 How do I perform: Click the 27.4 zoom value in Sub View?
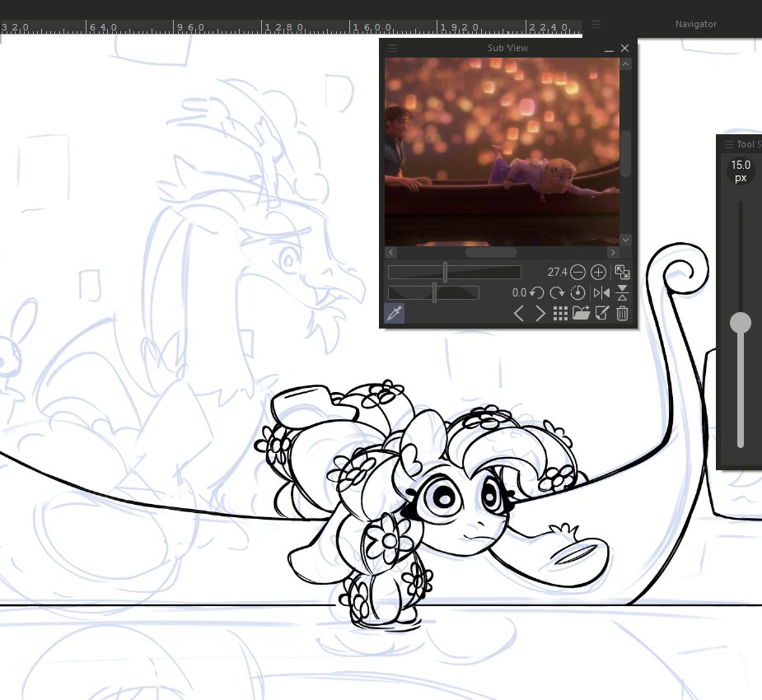pyautogui.click(x=557, y=272)
